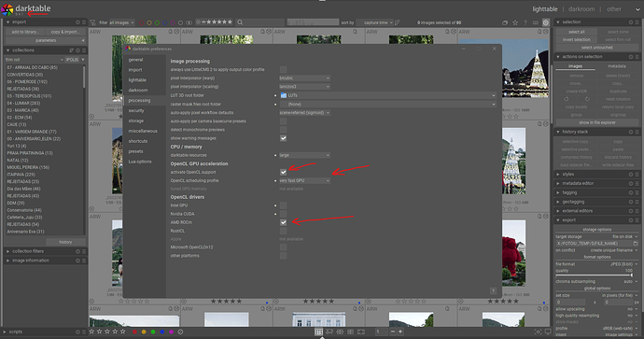Increase thumbnails per row with plus button
Viewport: 644px width, 339px height.
tap(400, 332)
